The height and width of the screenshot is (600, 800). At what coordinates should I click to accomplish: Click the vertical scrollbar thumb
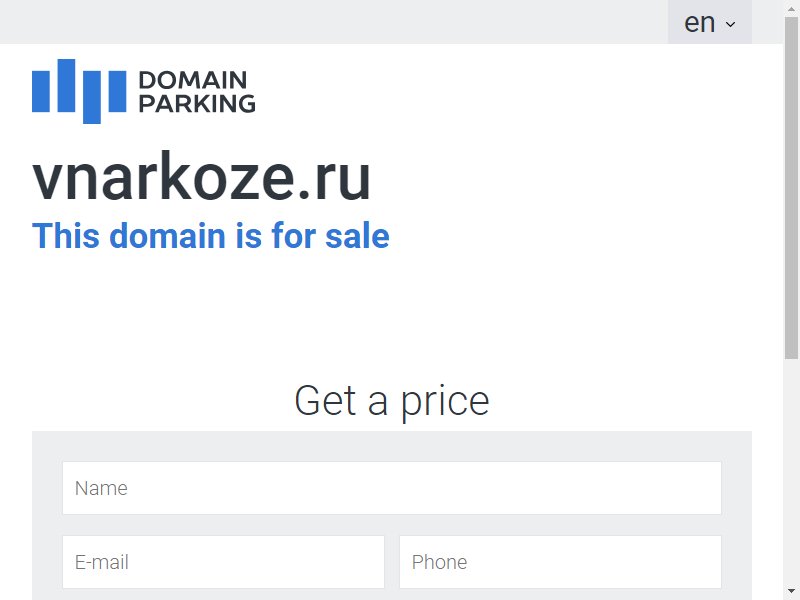tap(791, 188)
